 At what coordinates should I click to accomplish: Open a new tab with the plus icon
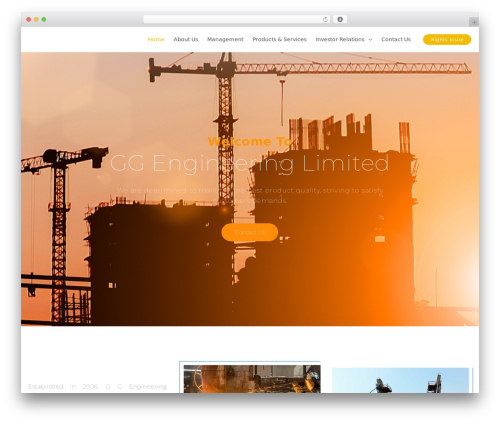point(474,22)
